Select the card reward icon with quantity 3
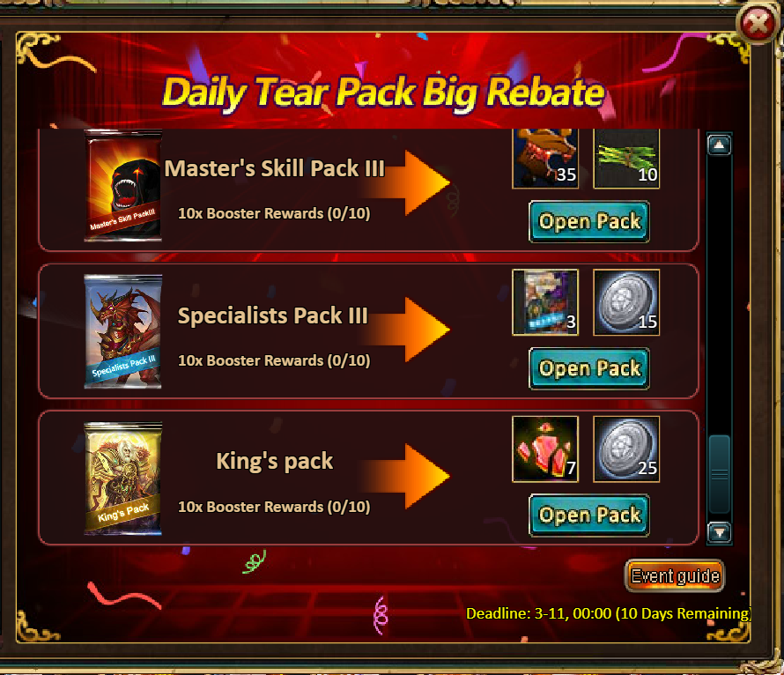This screenshot has height=675, width=784. tap(545, 302)
